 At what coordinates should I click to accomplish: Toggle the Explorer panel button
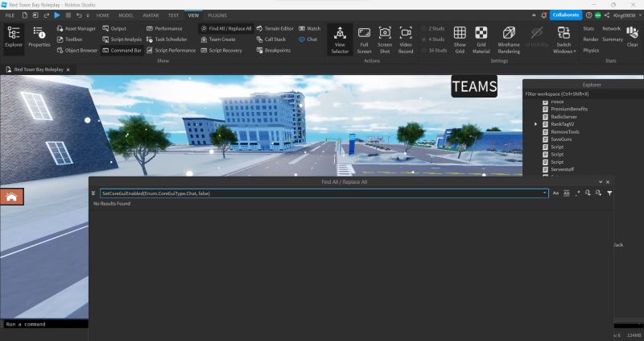click(14, 39)
